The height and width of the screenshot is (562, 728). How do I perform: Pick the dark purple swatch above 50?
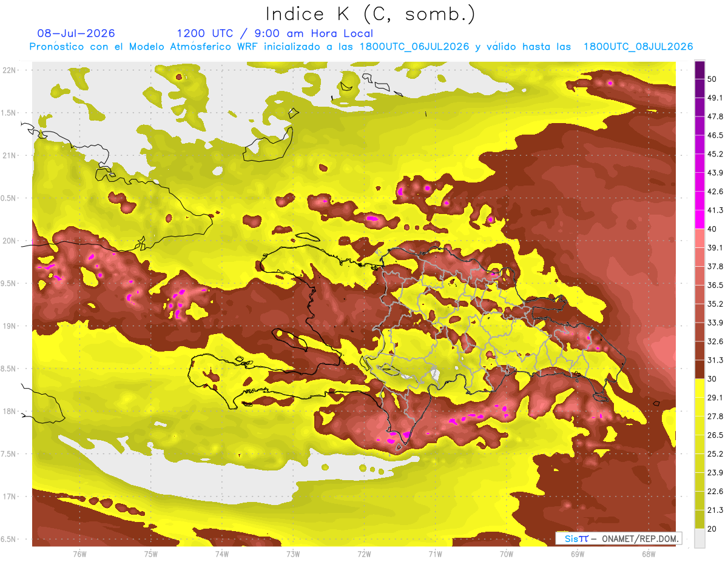click(x=699, y=70)
